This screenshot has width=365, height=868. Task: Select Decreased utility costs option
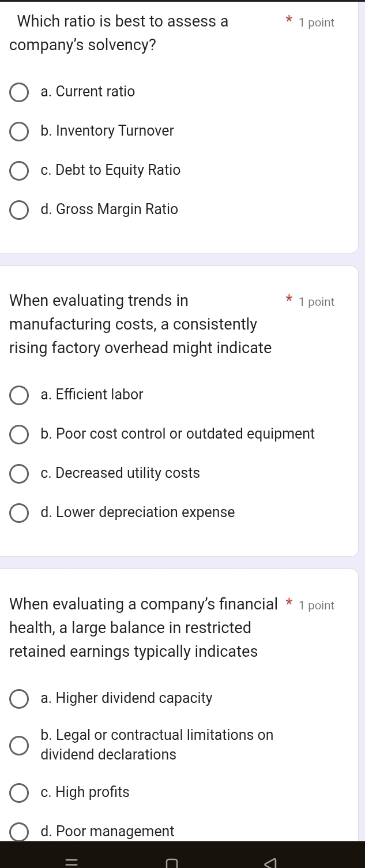click(19, 474)
